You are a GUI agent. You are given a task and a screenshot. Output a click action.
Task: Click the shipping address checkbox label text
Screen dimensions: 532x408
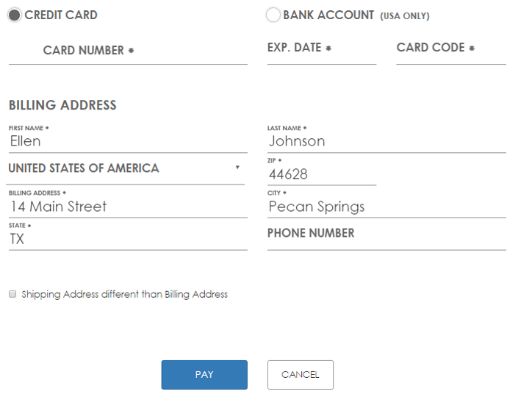(x=125, y=294)
